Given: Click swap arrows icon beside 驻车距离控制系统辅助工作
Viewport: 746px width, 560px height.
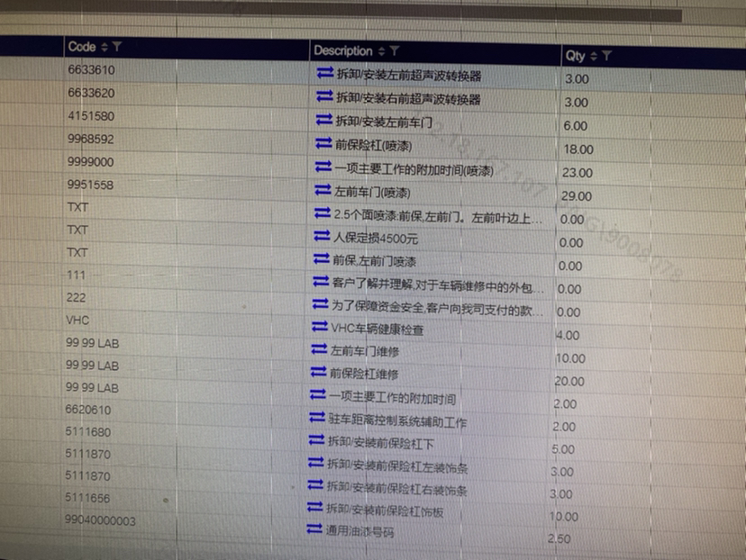Looking at the screenshot, I should [317, 417].
